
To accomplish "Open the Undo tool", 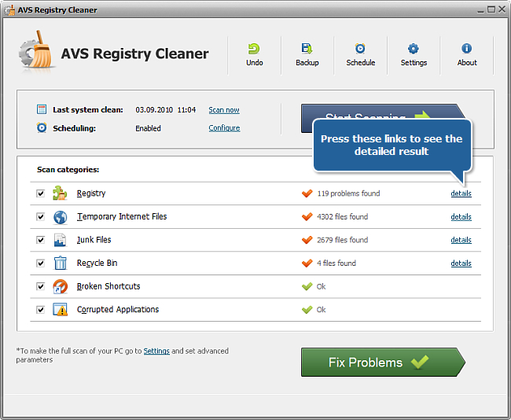I will [x=254, y=55].
